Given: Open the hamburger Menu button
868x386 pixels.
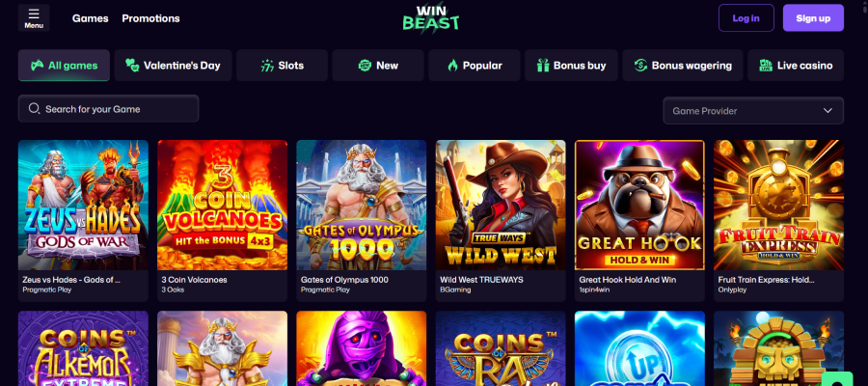Looking at the screenshot, I should point(34,17).
